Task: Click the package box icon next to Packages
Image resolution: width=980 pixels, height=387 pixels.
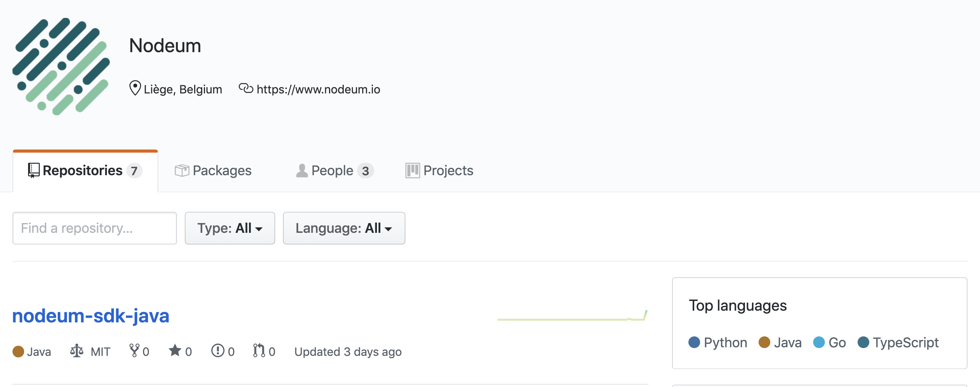Action: 182,170
